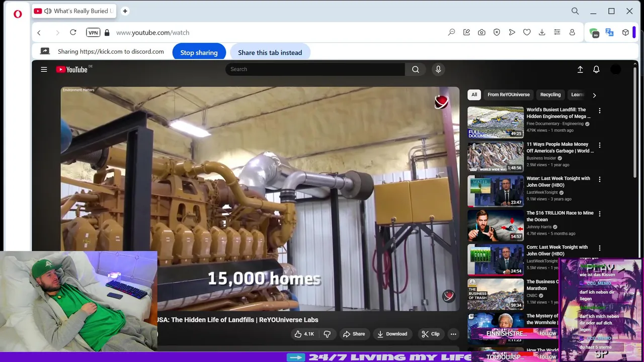Viewport: 644px width, 362px height.
Task: Click the YouTube Search field
Action: [x=315, y=69]
